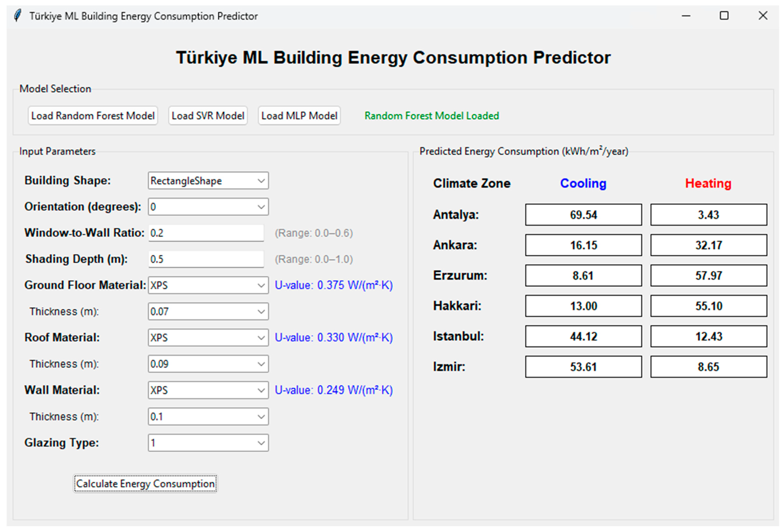Maximize the predictor window

tap(724, 16)
